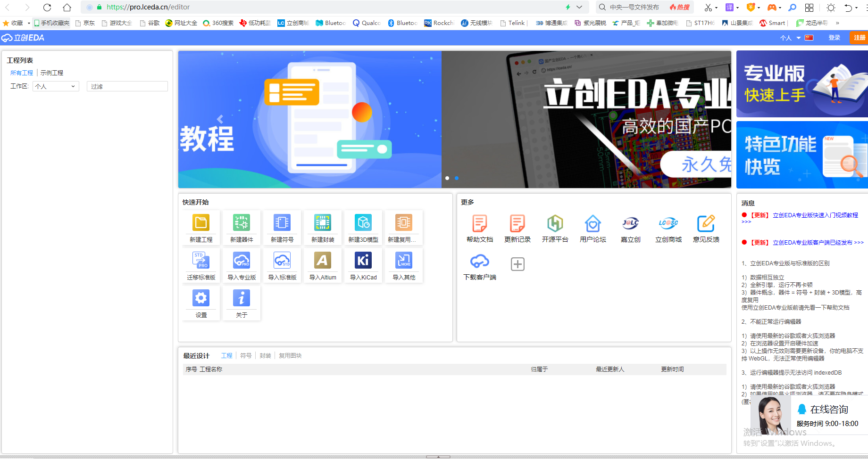Viewport: 868px width, 459px height.
Task: Click the 导入标准版 import icon
Action: 282,260
